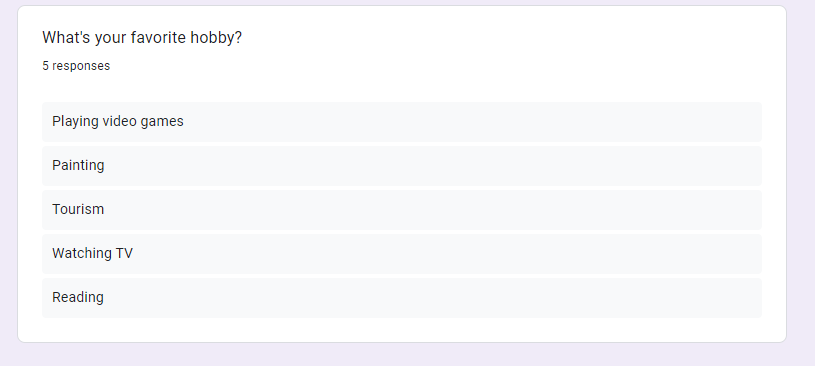The height and width of the screenshot is (366, 815).
Task: Click the white card margin below the Reading row
Action: click(x=402, y=330)
